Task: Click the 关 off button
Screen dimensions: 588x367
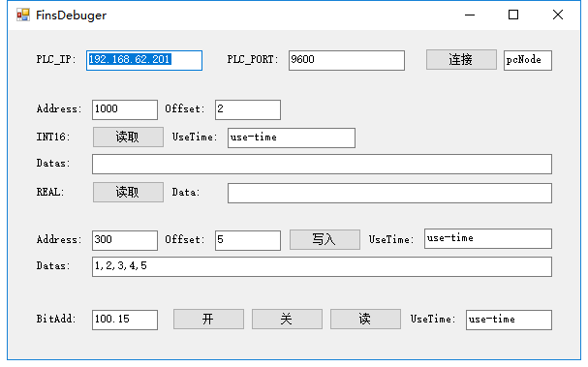Action: [287, 319]
